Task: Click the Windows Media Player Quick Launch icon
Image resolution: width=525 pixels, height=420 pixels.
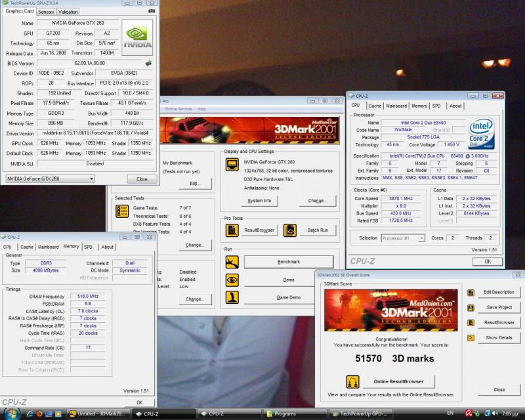Action: click(58, 414)
